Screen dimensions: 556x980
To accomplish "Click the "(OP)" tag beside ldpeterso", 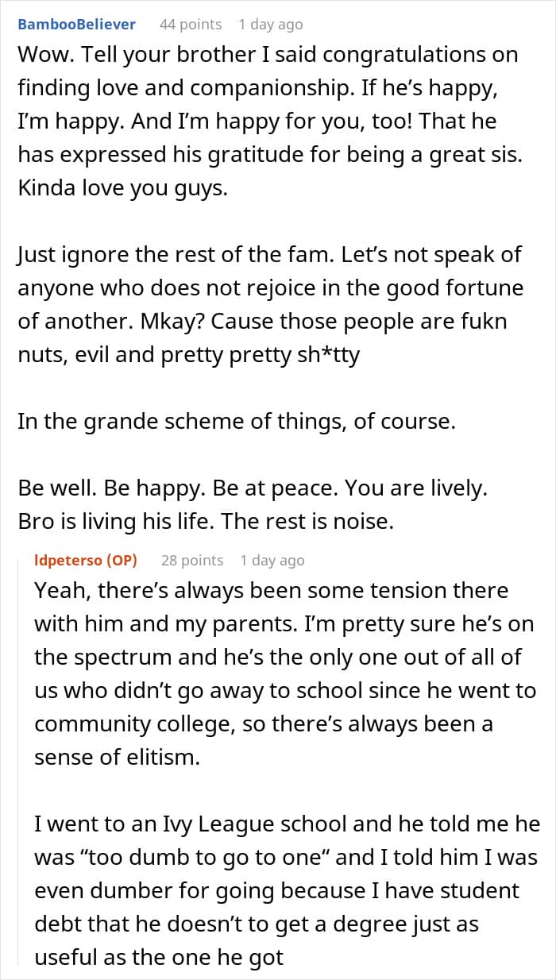I will (x=122, y=560).
